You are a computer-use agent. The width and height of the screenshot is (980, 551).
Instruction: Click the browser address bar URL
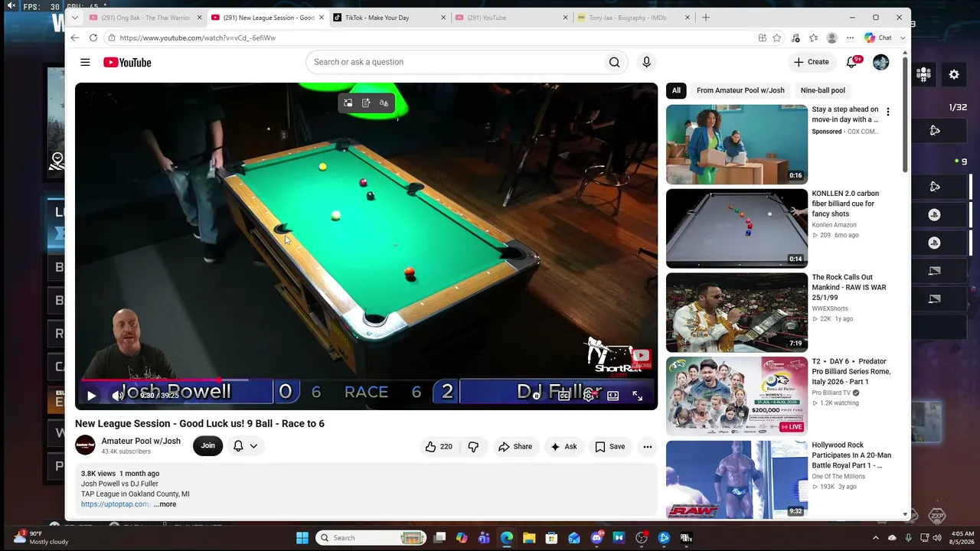pos(198,37)
